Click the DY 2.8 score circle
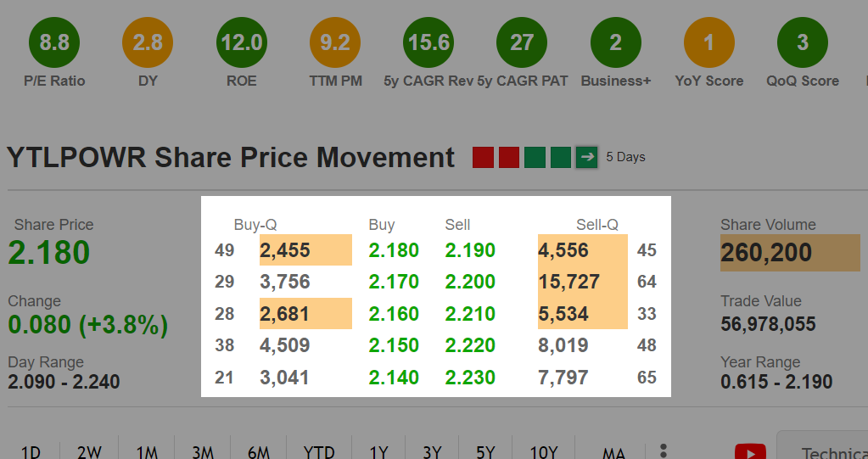Viewport: 868px width, 459px height. tap(148, 42)
